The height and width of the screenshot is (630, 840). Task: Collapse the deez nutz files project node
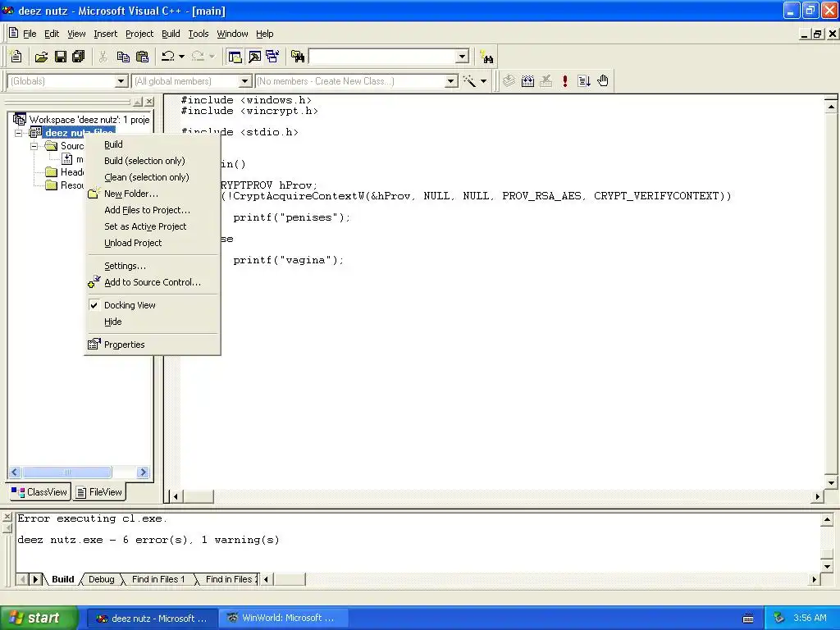[x=19, y=133]
